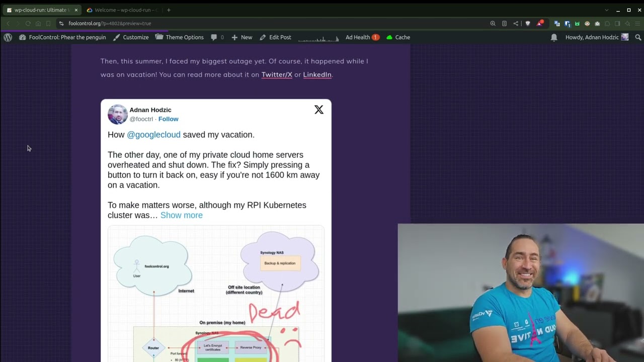
Task: Click Show more on the tweet text
Action: 182,215
